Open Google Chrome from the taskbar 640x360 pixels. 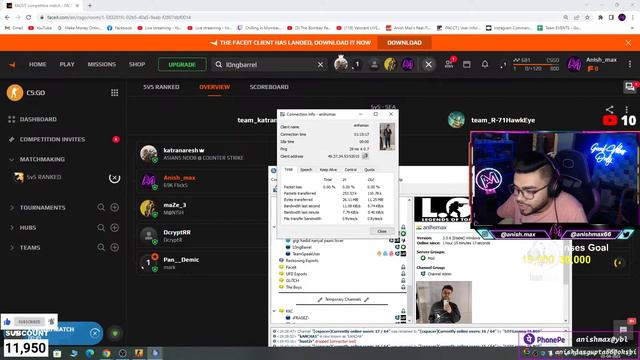[106, 353]
